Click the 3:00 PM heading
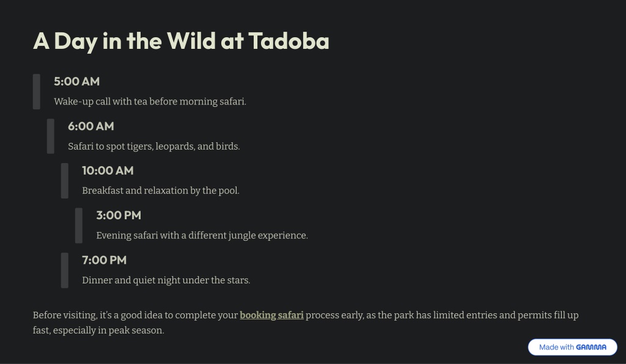This screenshot has width=626, height=364. (x=119, y=216)
